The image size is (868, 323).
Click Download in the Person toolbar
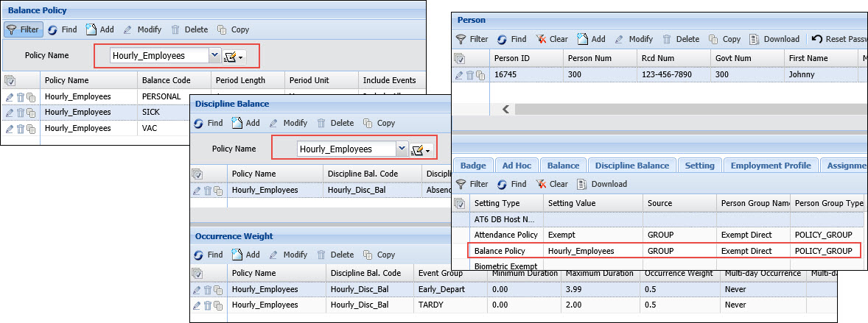click(774, 39)
